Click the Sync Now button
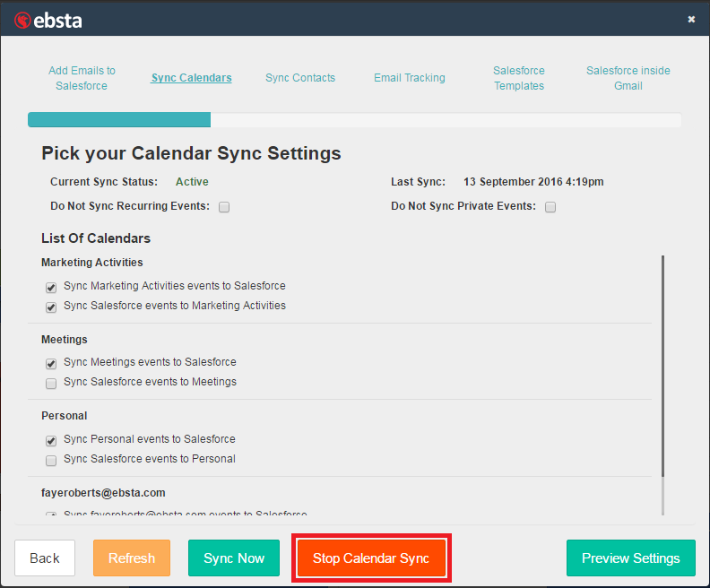Screen dimensions: 710x588 234,558
